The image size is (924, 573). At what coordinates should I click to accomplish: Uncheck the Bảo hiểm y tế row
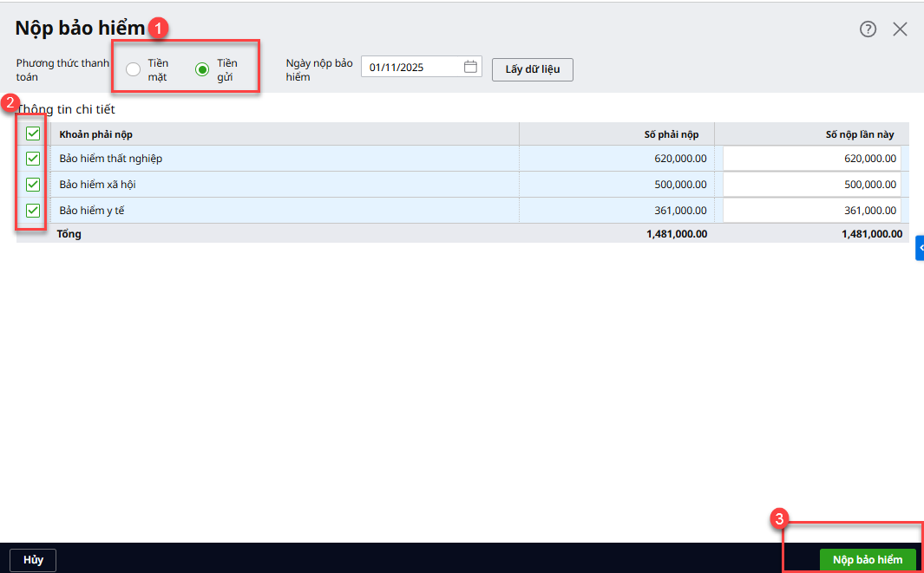pos(33,211)
